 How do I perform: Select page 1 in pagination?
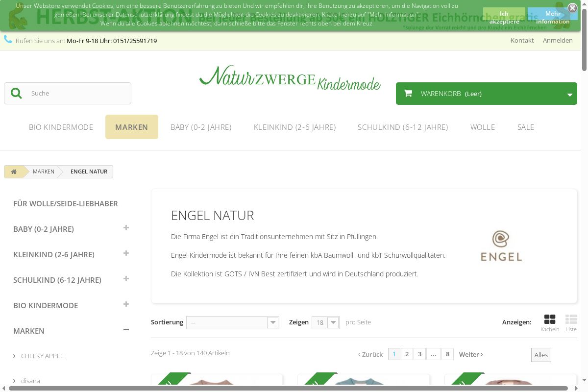[394, 354]
